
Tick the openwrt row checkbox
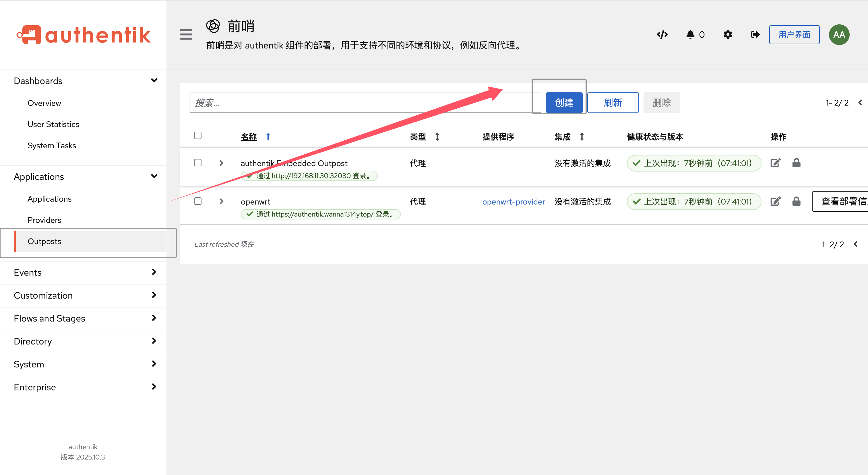pyautogui.click(x=198, y=201)
